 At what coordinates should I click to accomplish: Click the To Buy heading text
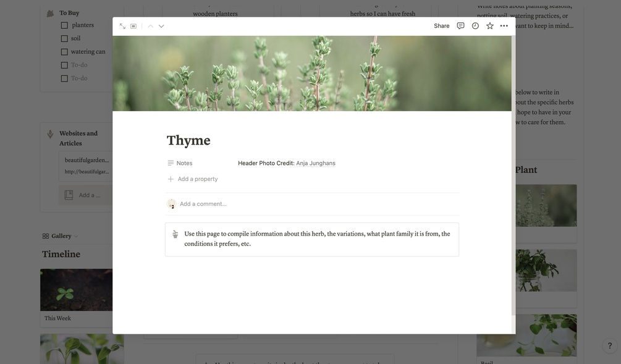(x=69, y=13)
